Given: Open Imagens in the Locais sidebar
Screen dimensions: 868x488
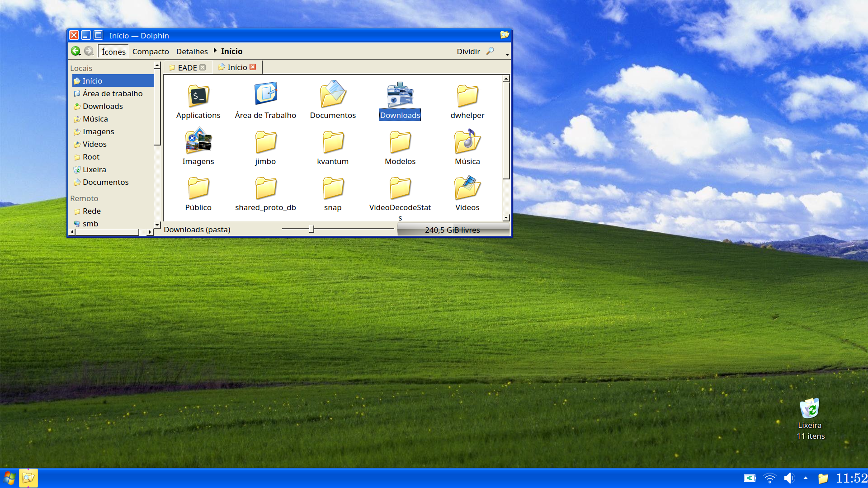Looking at the screenshot, I should [113, 131].
